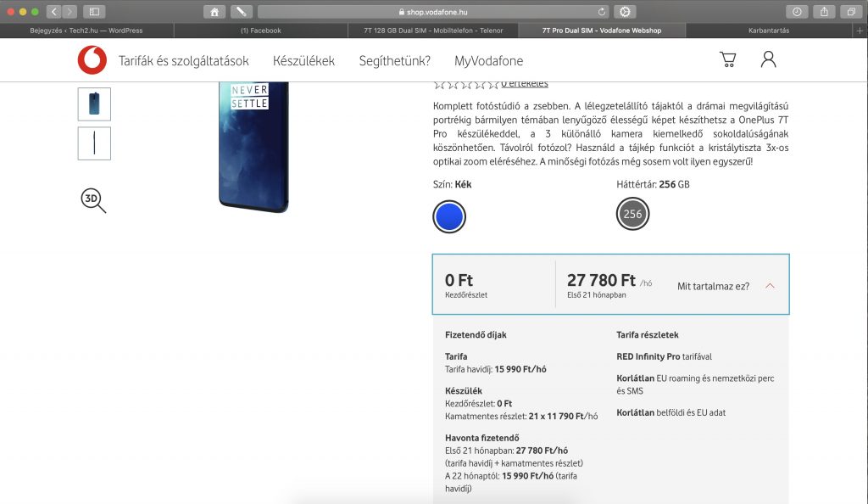Viewport: 868px width, 504px height.
Task: Open Tarifák és szolgáltatások menu
Action: pos(184,61)
